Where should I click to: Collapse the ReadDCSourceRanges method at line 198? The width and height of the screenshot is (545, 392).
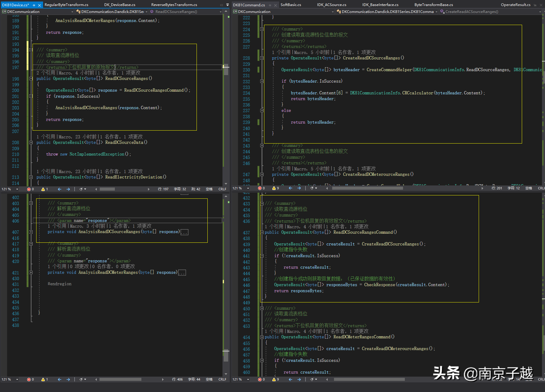click(x=31, y=79)
